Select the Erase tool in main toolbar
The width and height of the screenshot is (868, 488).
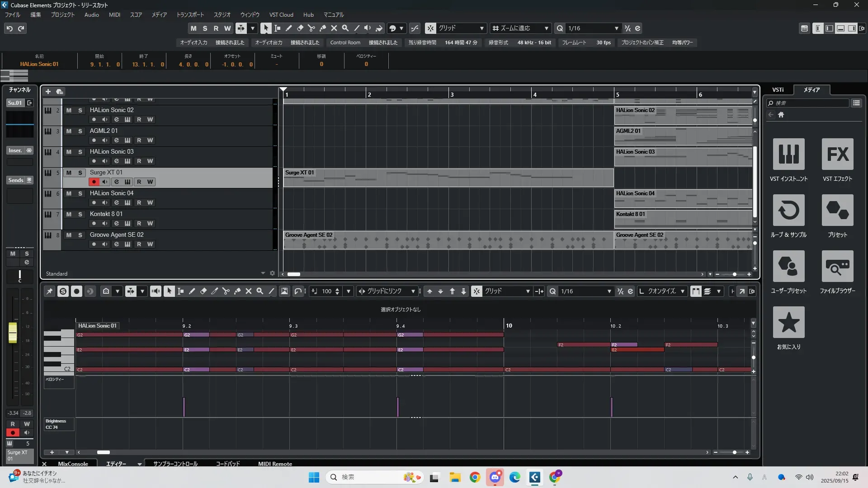[300, 28]
